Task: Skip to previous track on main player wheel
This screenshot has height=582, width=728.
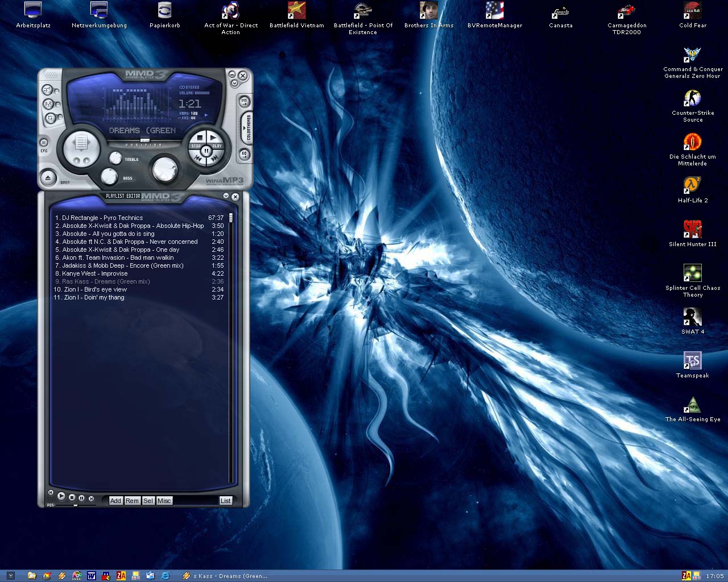Action: point(198,158)
